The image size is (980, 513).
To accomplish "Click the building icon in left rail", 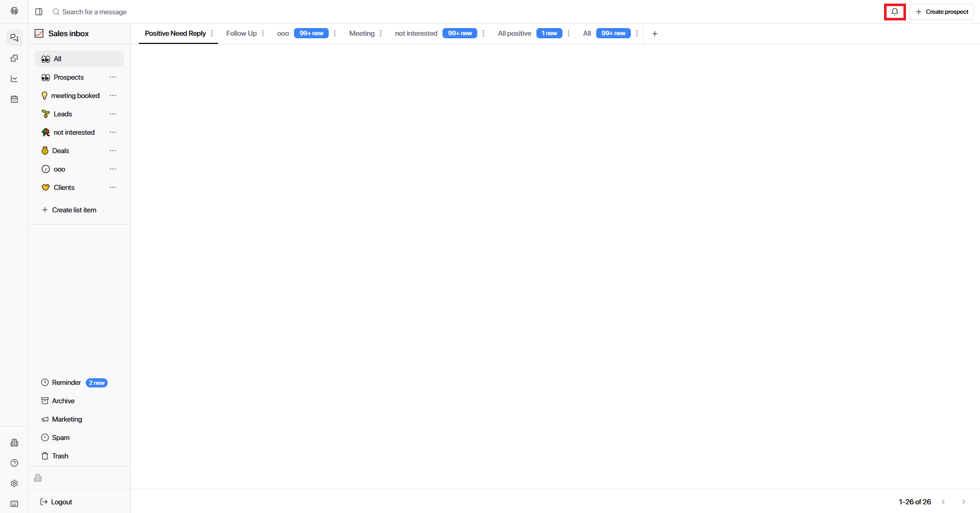I will pos(14,443).
